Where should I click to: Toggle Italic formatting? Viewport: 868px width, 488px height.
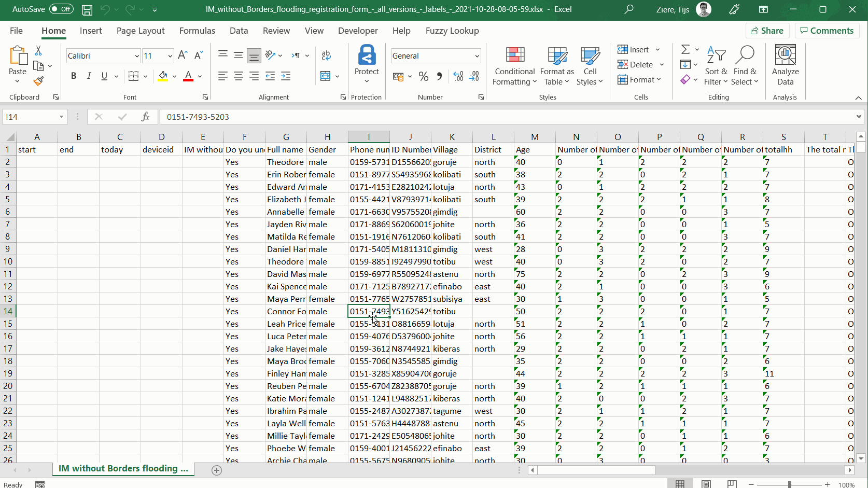[89, 76]
